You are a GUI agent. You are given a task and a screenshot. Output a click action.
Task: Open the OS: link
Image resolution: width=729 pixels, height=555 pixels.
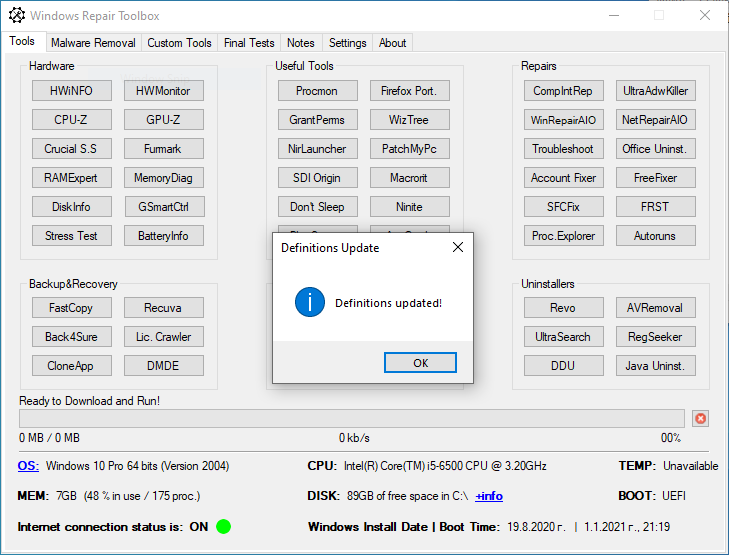[28, 466]
